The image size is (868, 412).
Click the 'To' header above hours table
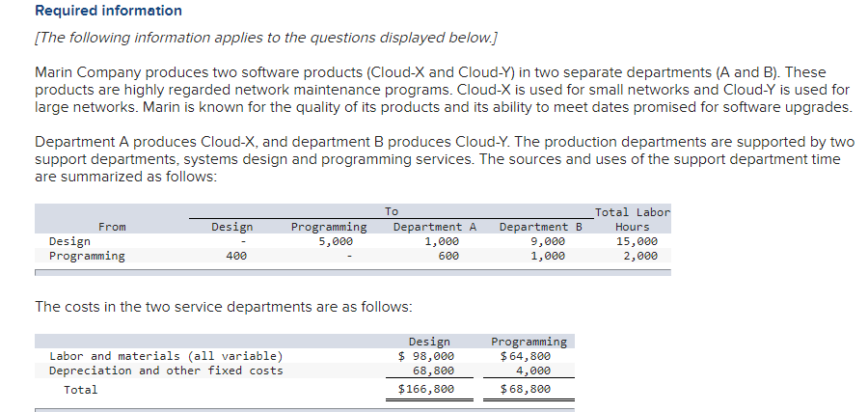392,211
